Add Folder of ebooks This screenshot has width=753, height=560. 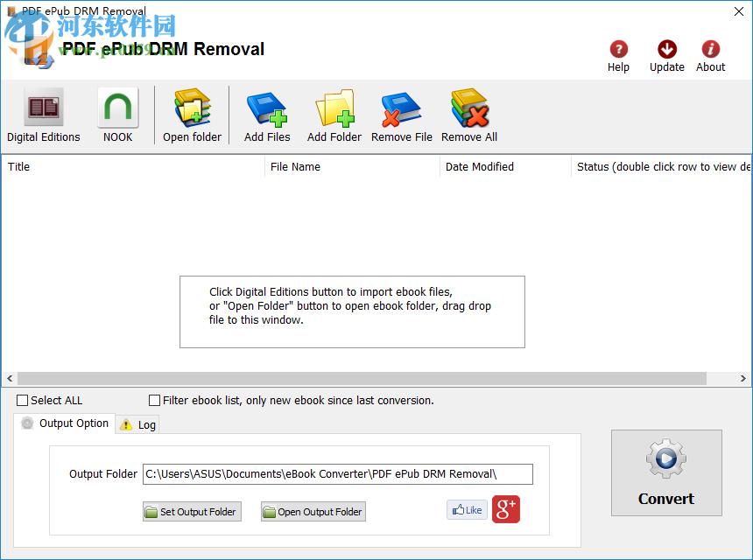point(334,115)
